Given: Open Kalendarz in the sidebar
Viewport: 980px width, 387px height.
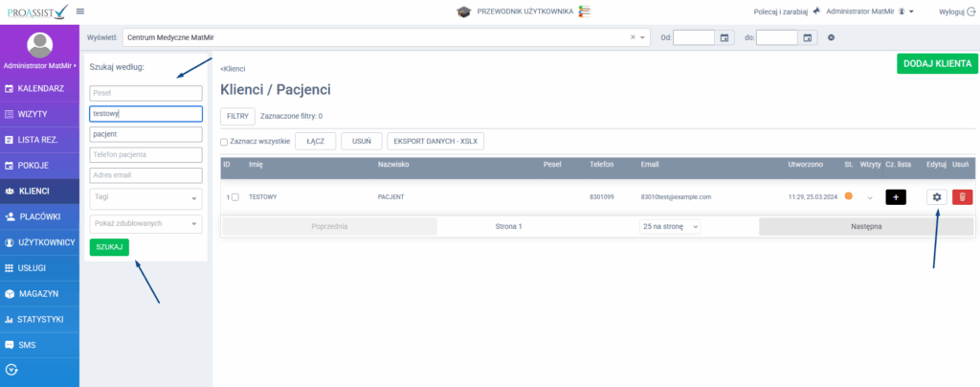Looking at the screenshot, I should pyautogui.click(x=40, y=88).
